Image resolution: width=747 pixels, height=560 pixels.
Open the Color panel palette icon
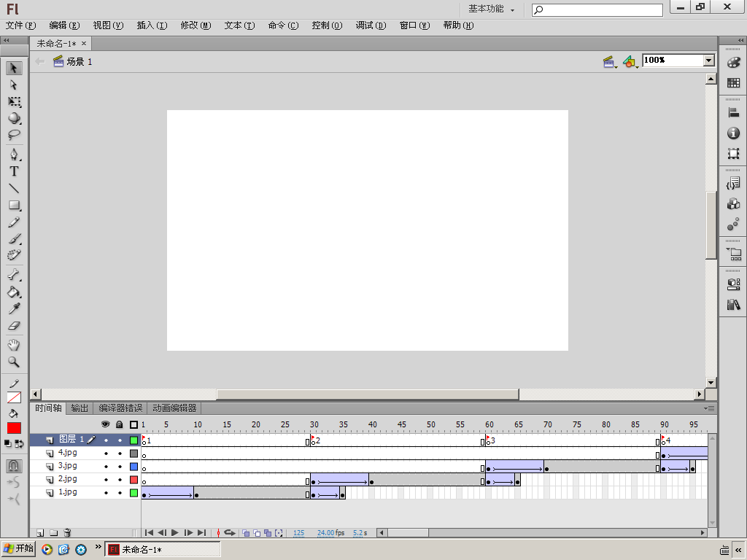[x=733, y=63]
